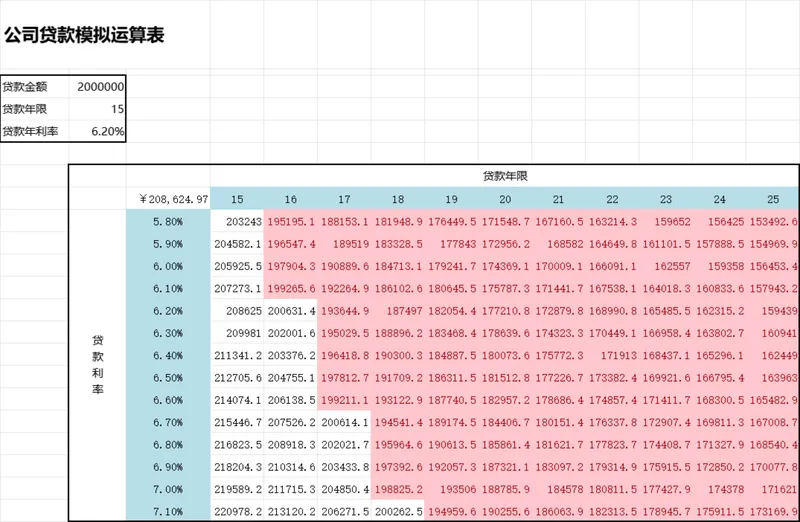Viewport: 800px width, 522px height.
Task: Select the rate row header 6.30%
Action: (168, 333)
